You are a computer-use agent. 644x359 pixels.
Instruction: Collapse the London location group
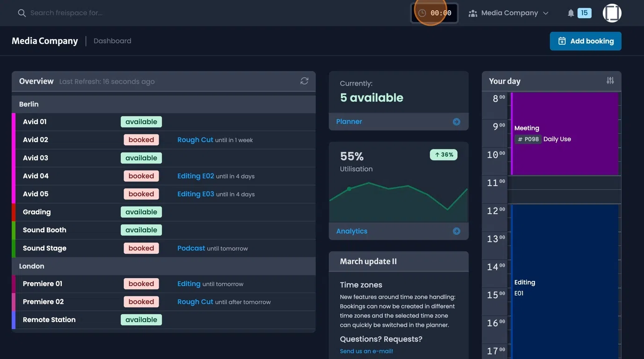coord(32,266)
